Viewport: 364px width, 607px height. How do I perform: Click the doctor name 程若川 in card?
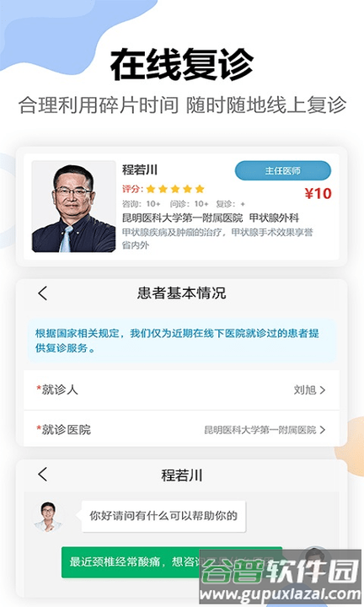140,169
